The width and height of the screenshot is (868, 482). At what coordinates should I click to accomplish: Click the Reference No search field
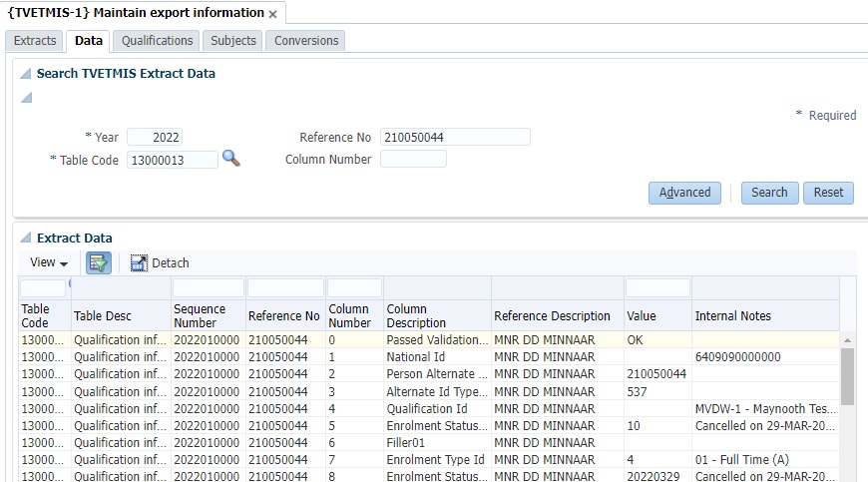455,138
